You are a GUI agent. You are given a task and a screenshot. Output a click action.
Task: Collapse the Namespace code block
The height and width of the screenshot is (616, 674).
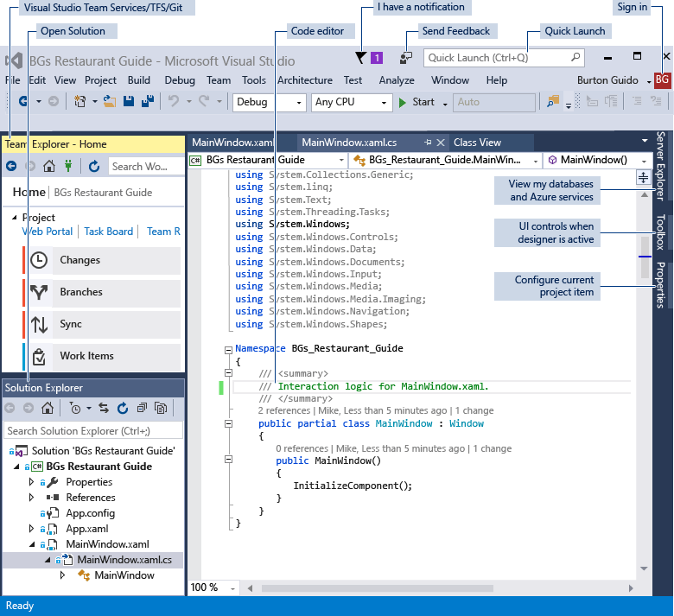click(228, 349)
